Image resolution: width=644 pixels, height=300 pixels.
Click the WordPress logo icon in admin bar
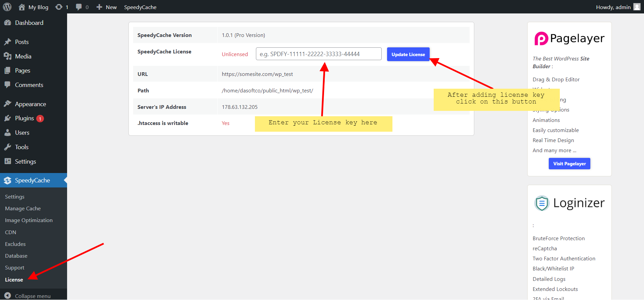point(7,7)
